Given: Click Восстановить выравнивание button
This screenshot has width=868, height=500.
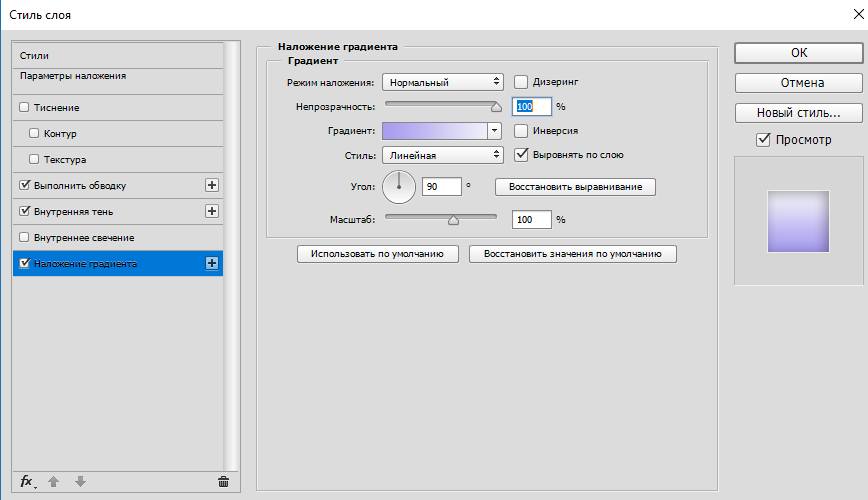Looking at the screenshot, I should pos(575,187).
